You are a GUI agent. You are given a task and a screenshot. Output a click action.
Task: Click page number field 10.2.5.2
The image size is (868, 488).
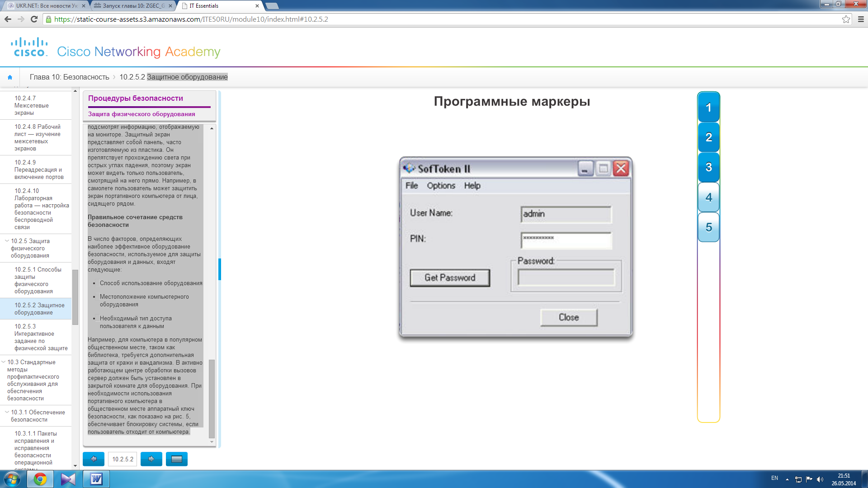(x=123, y=459)
